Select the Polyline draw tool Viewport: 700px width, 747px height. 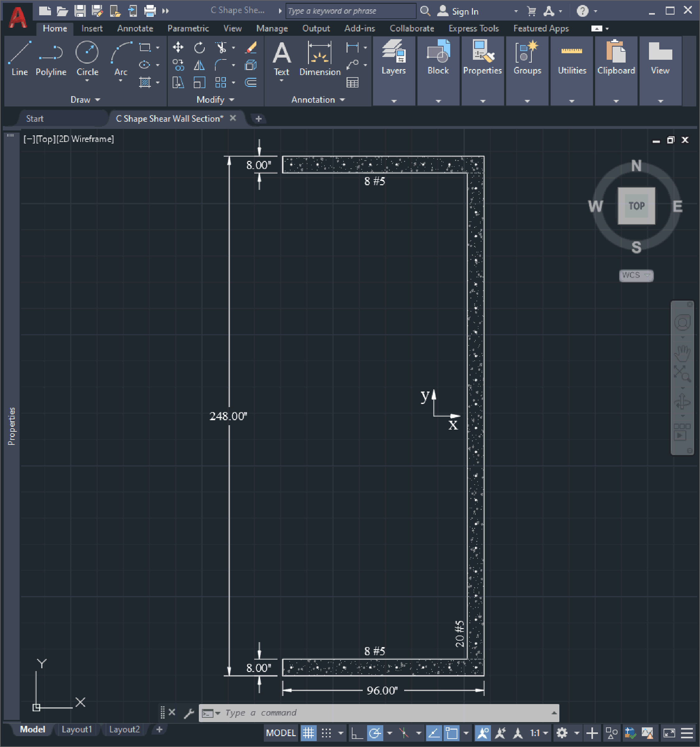tap(51, 58)
